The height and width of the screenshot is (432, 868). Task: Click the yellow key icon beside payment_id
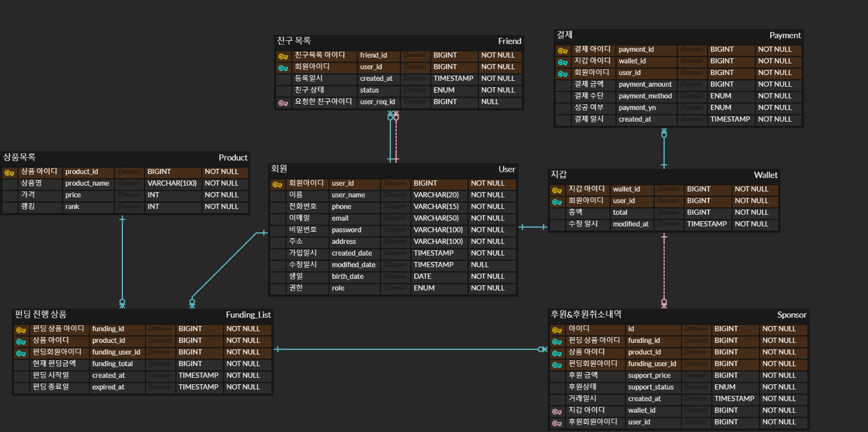click(x=563, y=50)
